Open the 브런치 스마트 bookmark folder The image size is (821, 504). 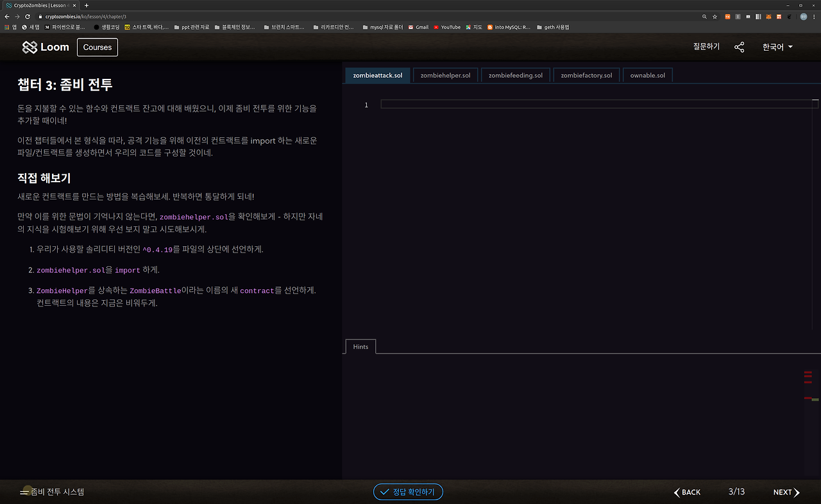point(284,27)
